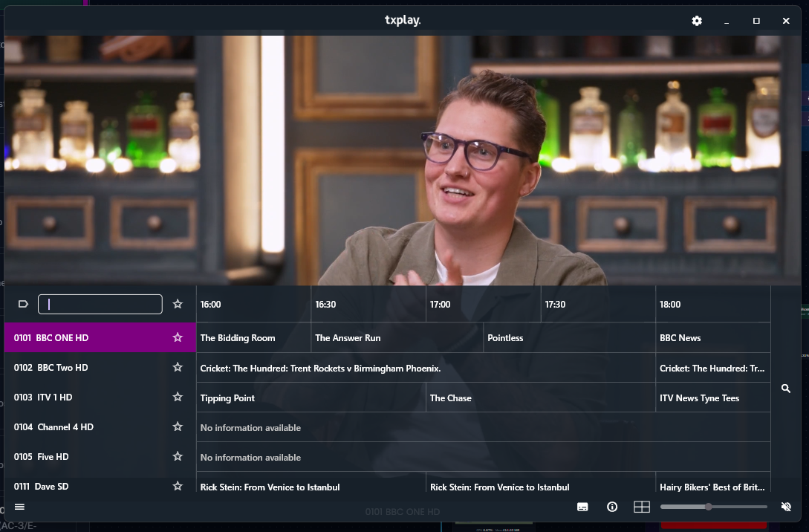Image resolution: width=809 pixels, height=532 pixels.
Task: Select channel 0102 BBC Two HD
Action: pos(100,367)
